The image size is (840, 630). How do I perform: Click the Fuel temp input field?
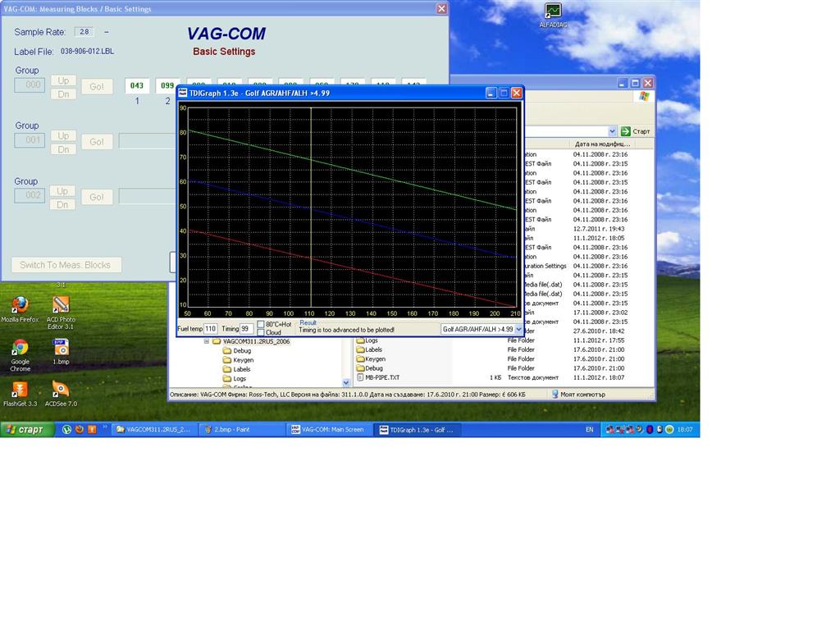[210, 329]
